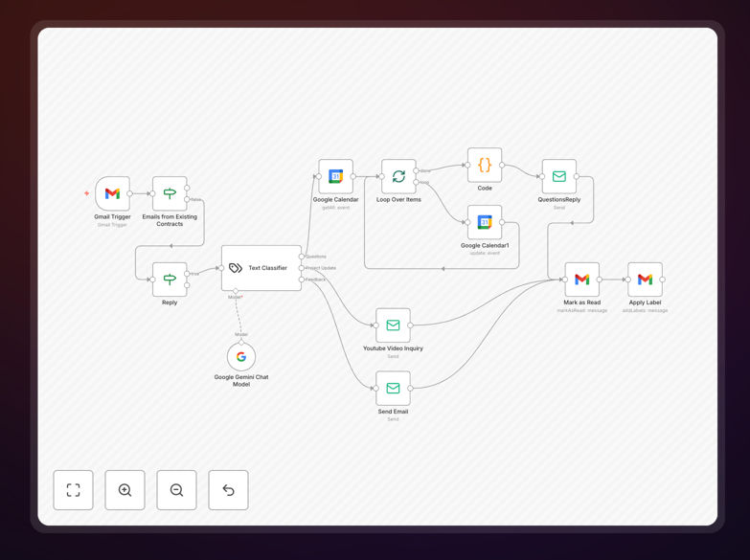Click the Loop Over Items label
Image resolution: width=750 pixels, height=560 pixels.
point(398,199)
